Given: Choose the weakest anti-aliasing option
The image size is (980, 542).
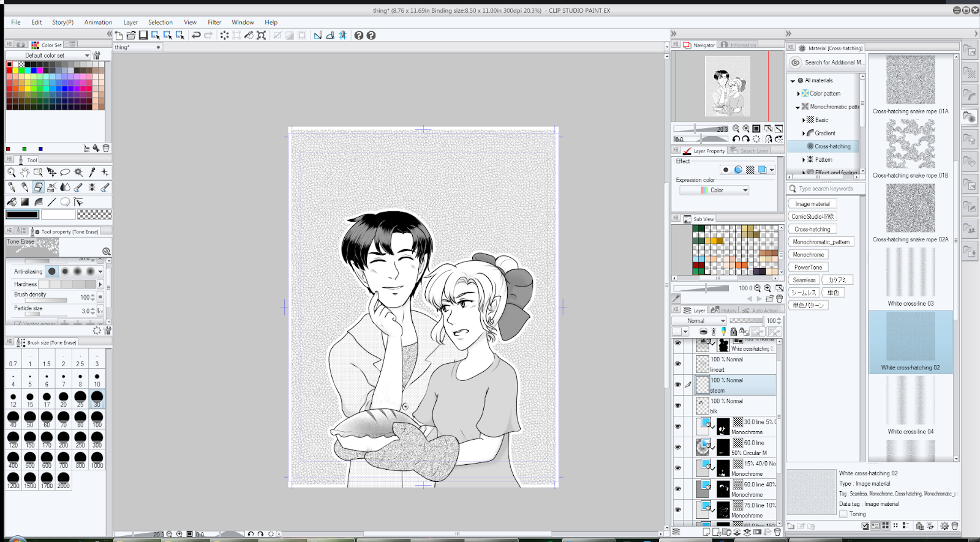Looking at the screenshot, I should click(52, 271).
